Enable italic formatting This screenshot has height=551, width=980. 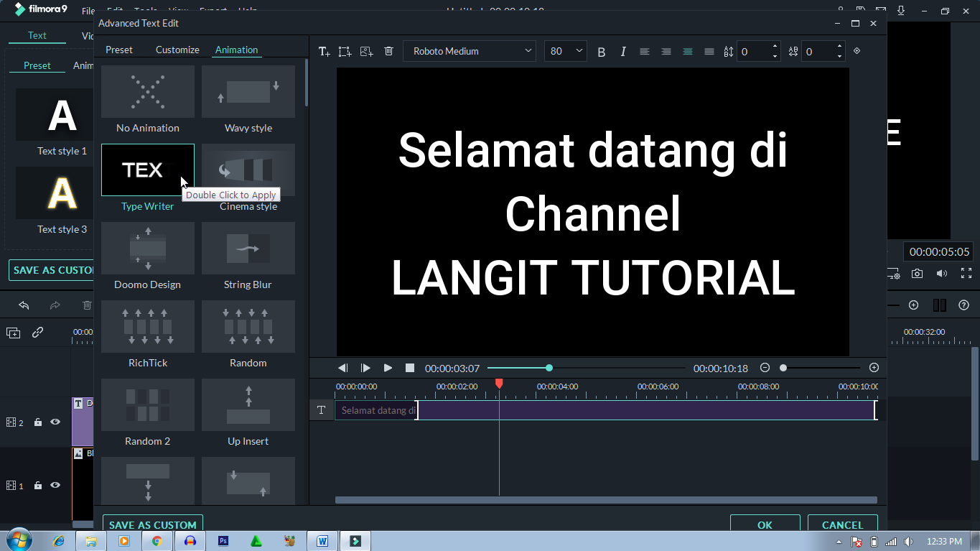[622, 51]
